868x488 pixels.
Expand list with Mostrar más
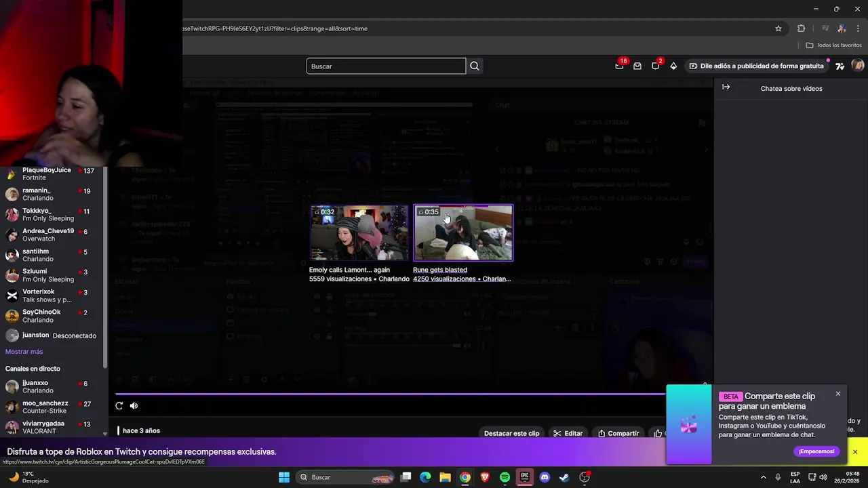[x=24, y=352]
